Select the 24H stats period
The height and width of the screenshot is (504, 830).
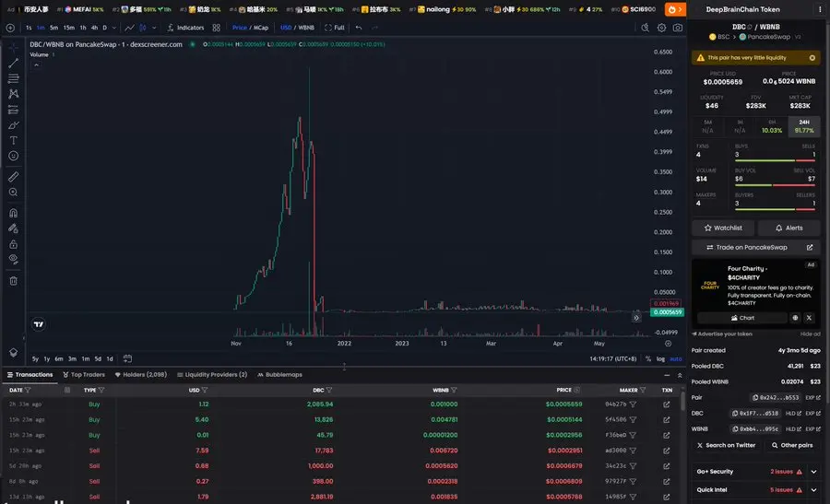coord(804,126)
